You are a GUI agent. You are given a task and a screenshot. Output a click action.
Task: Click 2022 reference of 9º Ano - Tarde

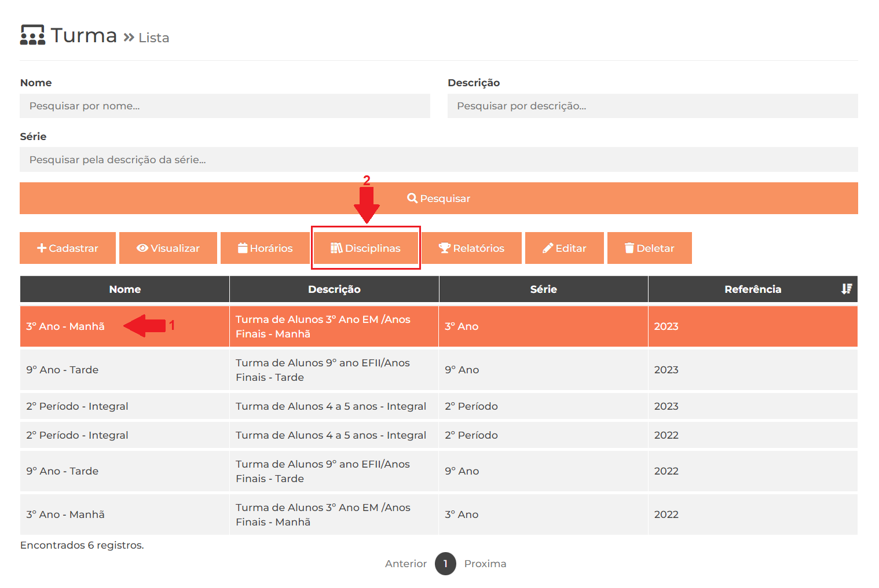(x=666, y=471)
